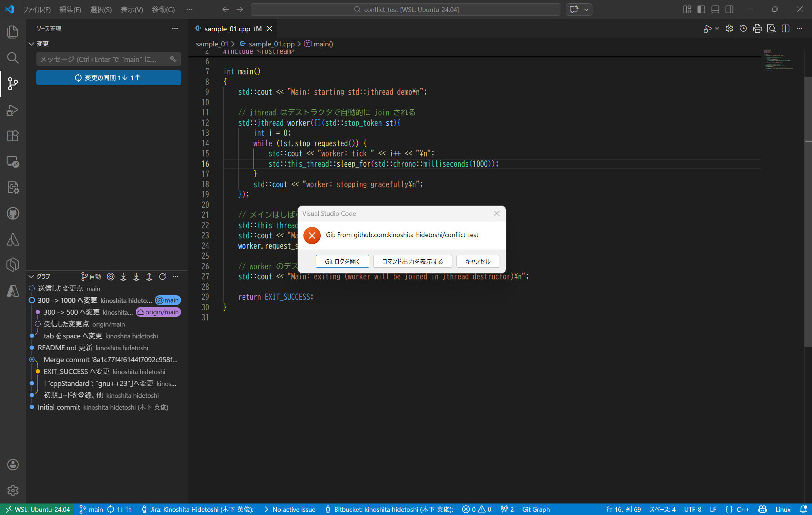812x515 pixels.
Task: Open notifications via the bell icon
Action: tap(803, 509)
